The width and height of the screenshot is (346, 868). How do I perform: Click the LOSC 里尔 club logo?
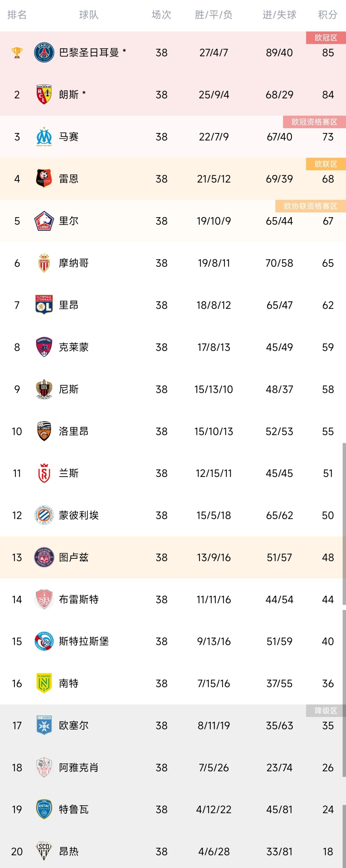[44, 221]
